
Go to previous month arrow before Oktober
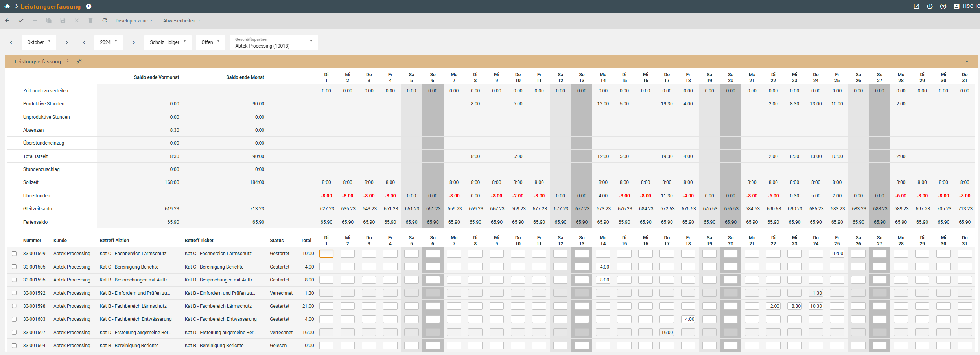[11, 42]
